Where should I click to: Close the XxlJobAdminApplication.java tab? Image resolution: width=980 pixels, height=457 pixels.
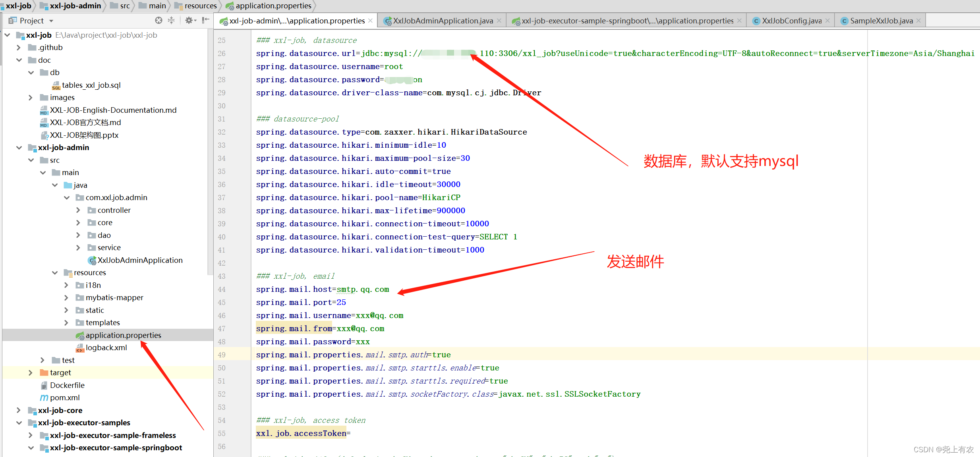click(499, 21)
